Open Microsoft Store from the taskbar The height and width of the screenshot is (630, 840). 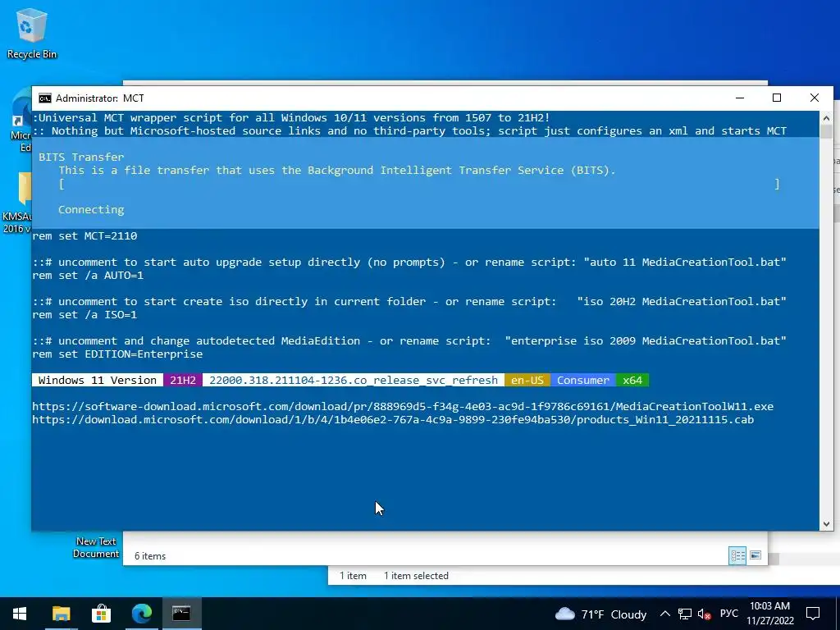pyautogui.click(x=101, y=614)
